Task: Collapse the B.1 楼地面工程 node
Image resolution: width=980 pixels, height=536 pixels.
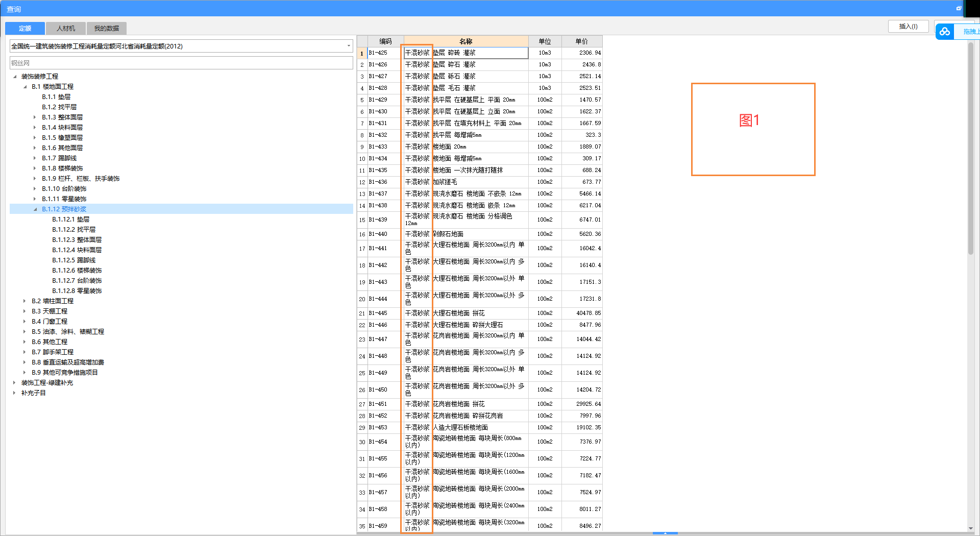Action: tap(25, 87)
